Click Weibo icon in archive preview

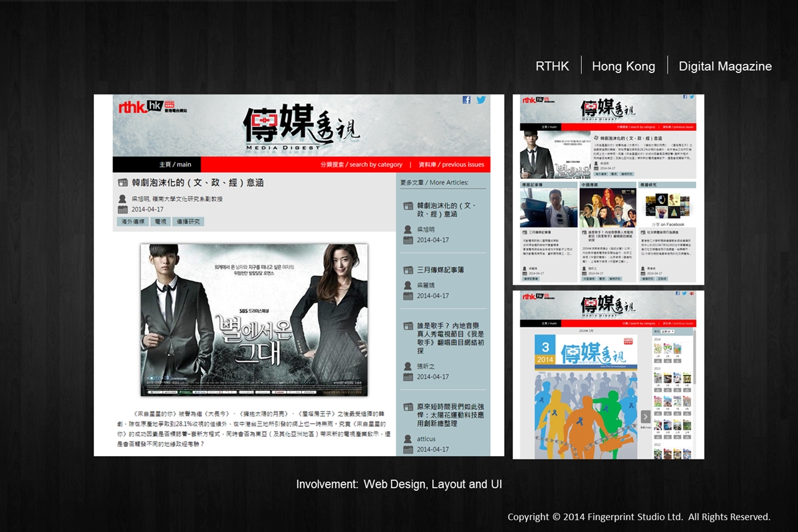[x=692, y=293]
